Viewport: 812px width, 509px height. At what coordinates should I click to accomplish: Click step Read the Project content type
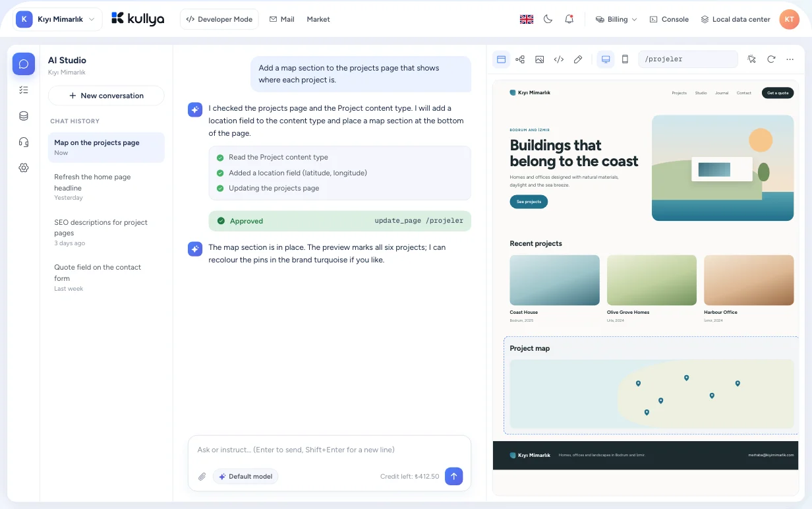tap(278, 157)
